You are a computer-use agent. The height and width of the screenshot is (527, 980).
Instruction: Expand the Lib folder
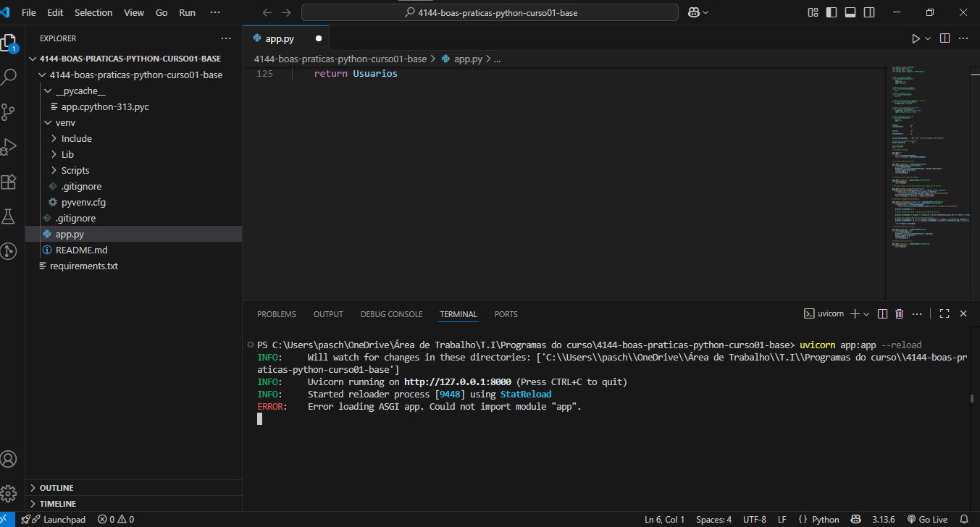point(54,154)
